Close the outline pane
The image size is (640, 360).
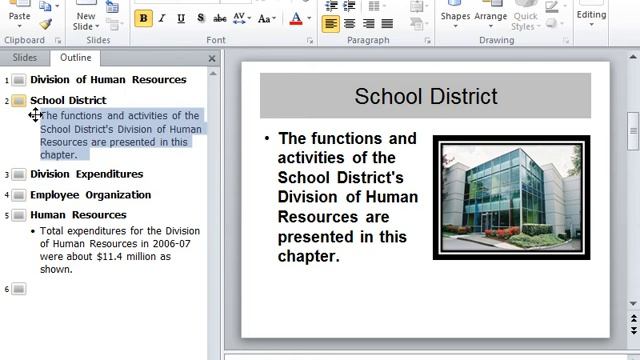pyautogui.click(x=212, y=59)
